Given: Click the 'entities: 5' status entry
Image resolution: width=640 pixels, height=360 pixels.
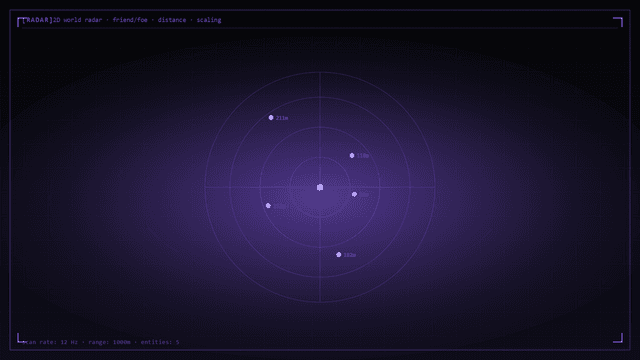Looking at the screenshot, I should click(x=160, y=342).
